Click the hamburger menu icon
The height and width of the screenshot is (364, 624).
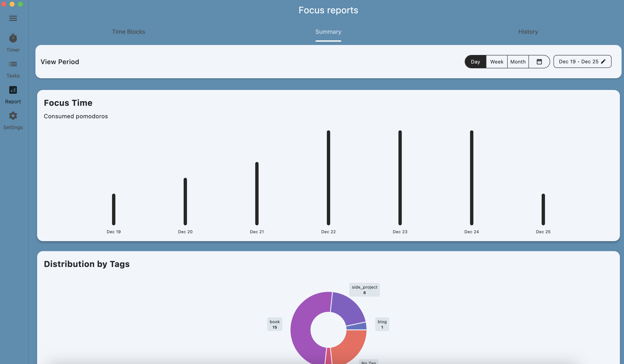coord(13,18)
